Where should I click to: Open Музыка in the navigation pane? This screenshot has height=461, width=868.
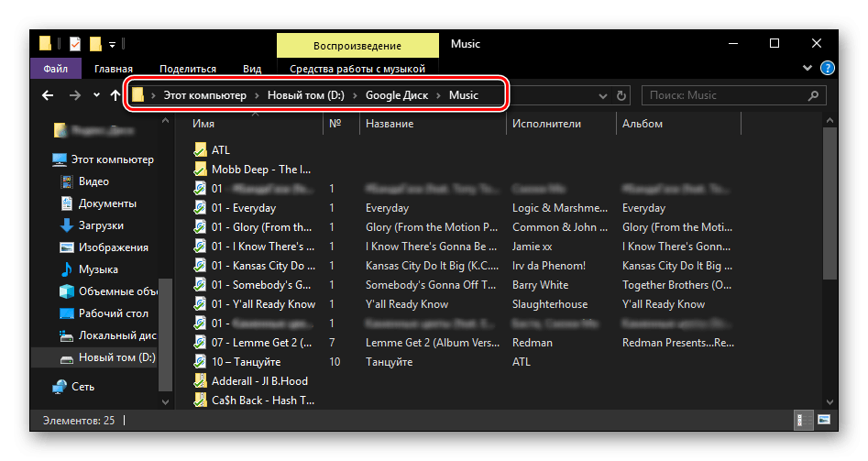97,269
